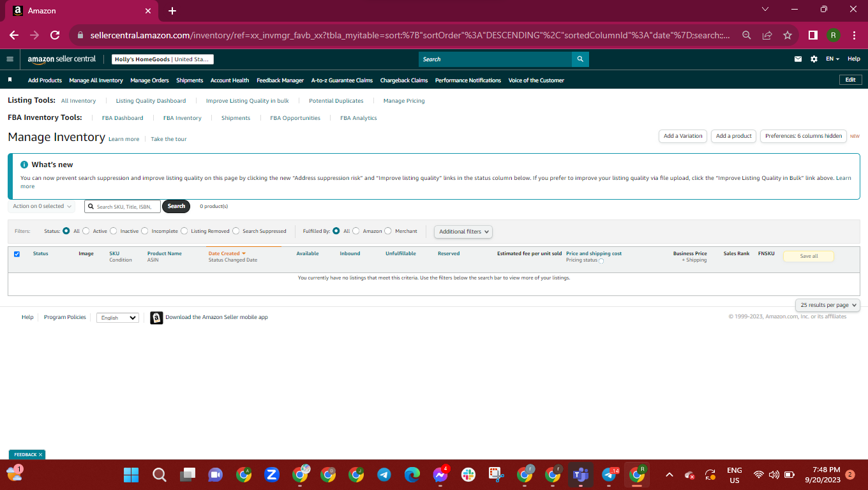Screen dimensions: 868x490
Task: Click the Feedback tab at bottom left
Action: pyautogui.click(x=27, y=455)
